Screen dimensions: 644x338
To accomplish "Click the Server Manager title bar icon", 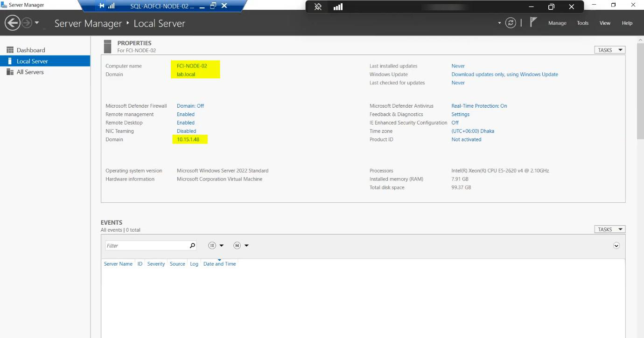I will 4,5.
